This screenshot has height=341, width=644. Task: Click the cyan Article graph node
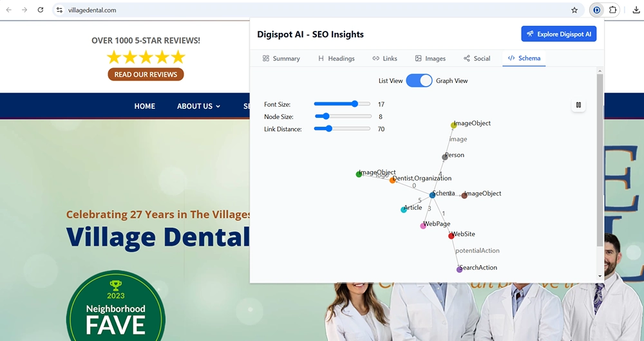404,210
